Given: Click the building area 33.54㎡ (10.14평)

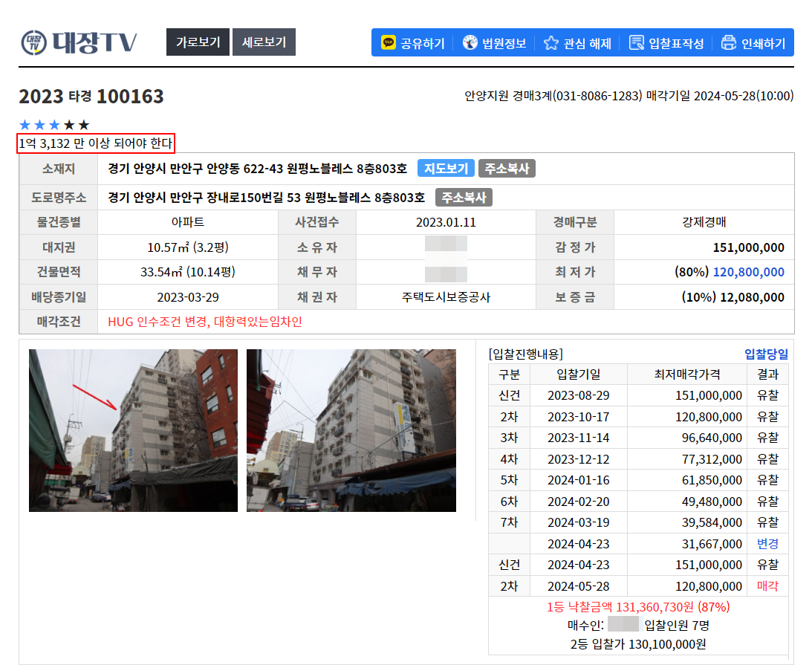Looking at the screenshot, I should (188, 272).
